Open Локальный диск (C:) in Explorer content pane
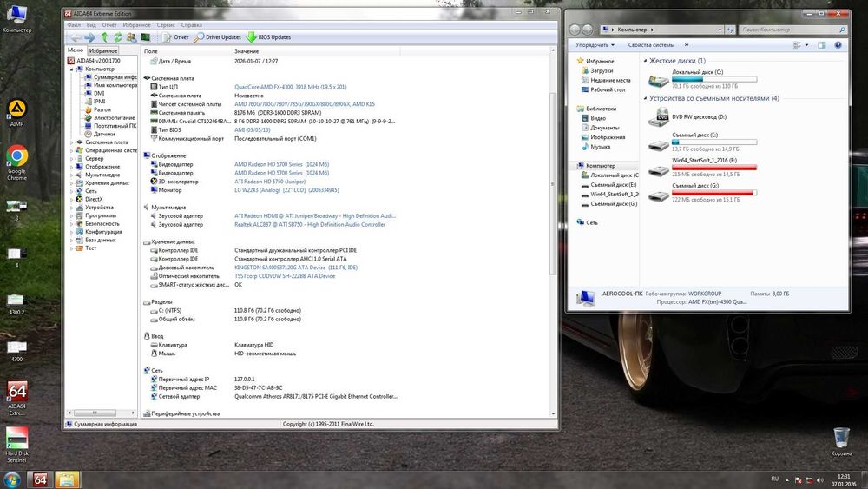Screen dimensions: 868x489 coord(702,80)
